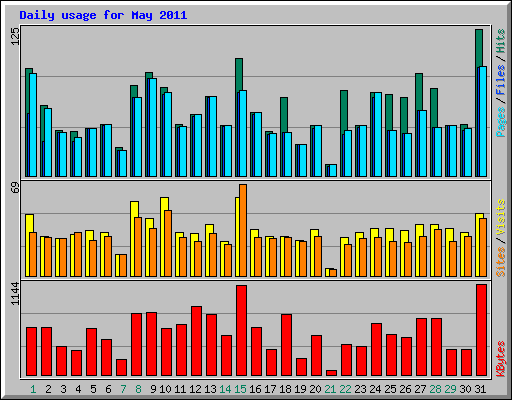Click day 25 on the x-axis
This screenshot has width=512, height=400.
(x=390, y=389)
